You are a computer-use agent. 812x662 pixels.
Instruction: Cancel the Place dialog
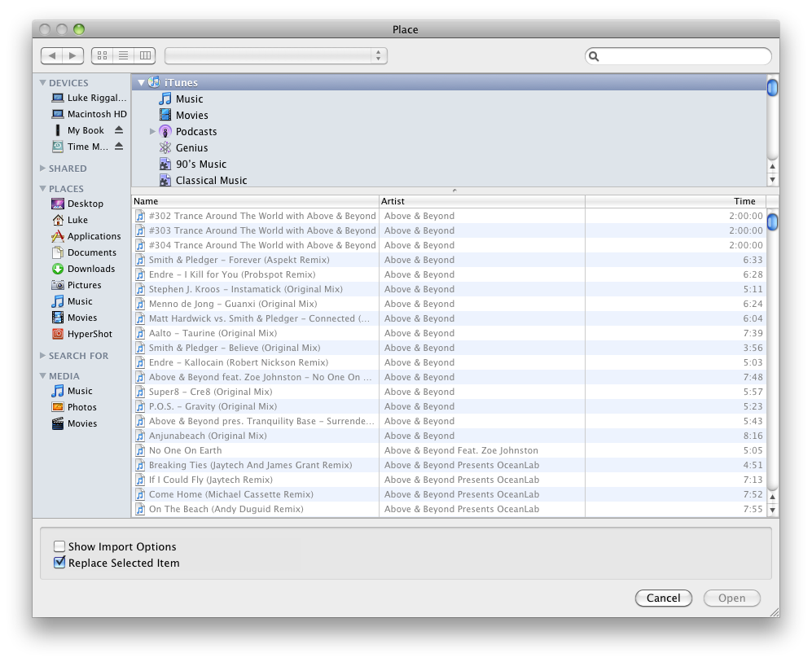664,598
